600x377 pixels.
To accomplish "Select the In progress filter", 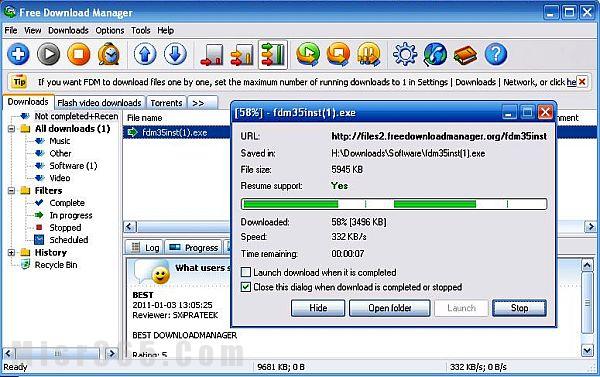I will click(71, 215).
